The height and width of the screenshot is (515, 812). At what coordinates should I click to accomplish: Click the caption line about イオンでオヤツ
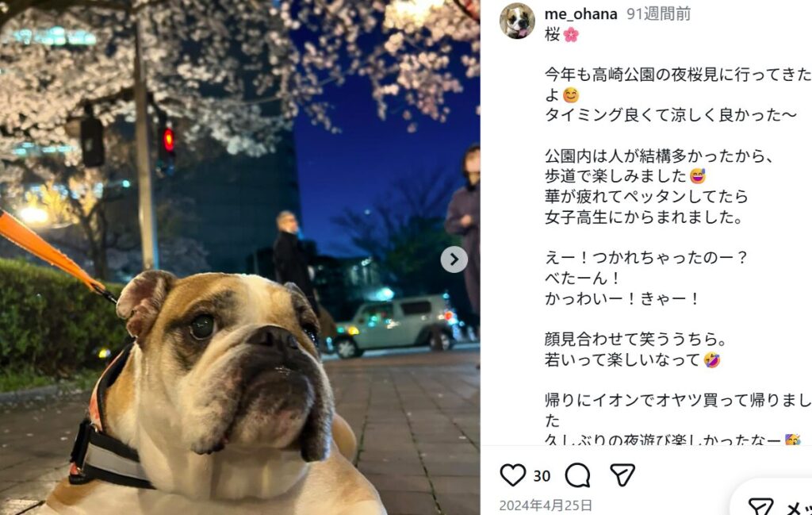678,400
